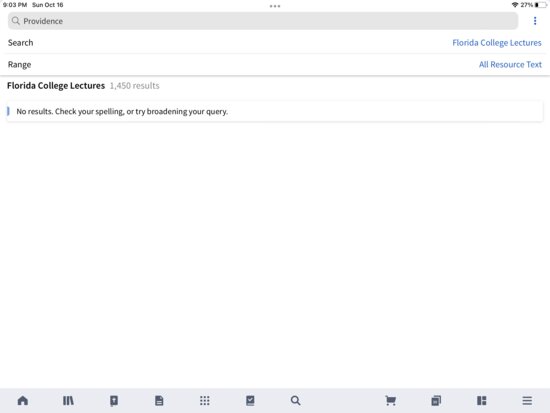The height and width of the screenshot is (413, 550).
Task: Tap the Providence search field
Action: tap(263, 21)
